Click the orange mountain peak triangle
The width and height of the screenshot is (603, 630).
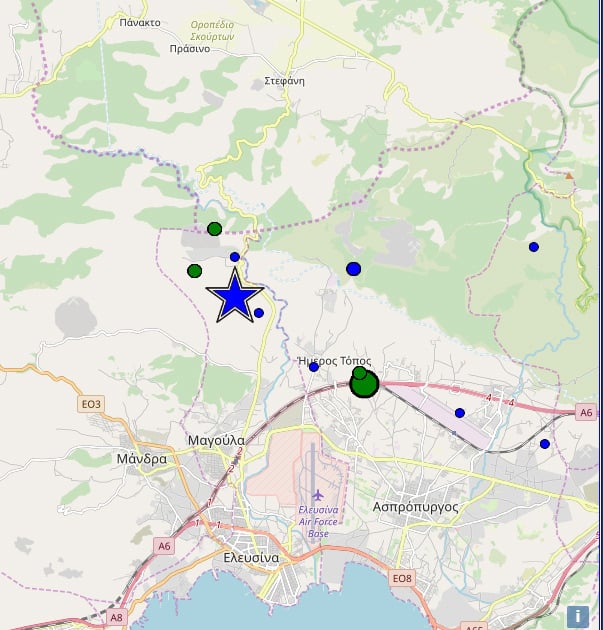(569, 176)
